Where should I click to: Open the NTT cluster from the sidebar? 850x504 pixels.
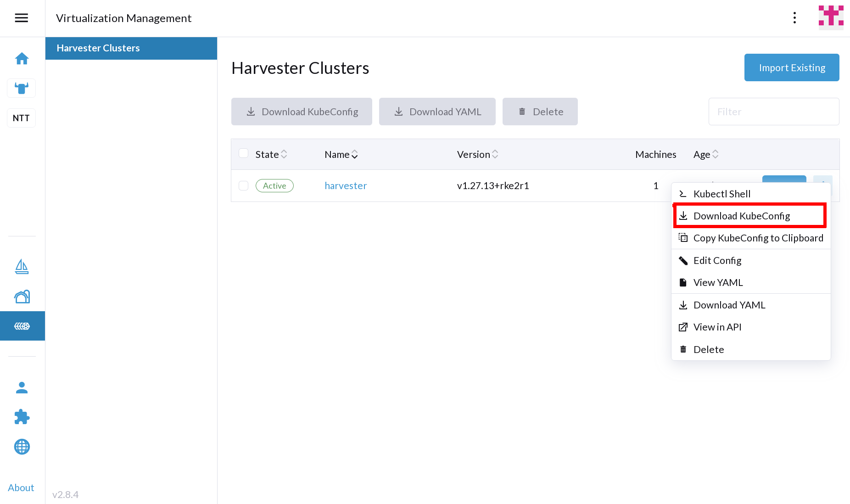pyautogui.click(x=21, y=118)
